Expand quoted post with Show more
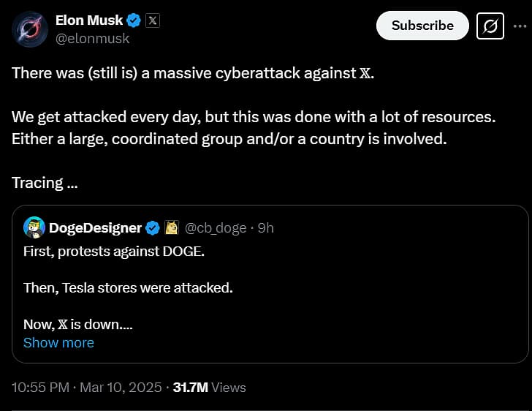 click(58, 342)
